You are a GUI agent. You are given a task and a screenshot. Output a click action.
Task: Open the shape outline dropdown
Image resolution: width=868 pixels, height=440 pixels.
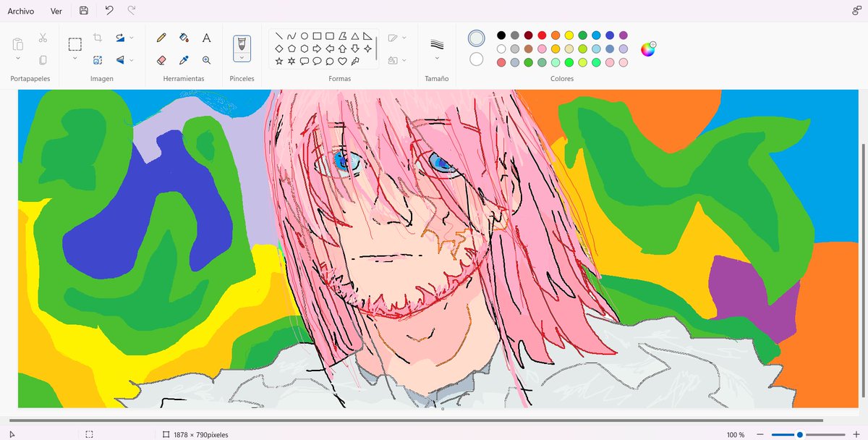[396, 38]
